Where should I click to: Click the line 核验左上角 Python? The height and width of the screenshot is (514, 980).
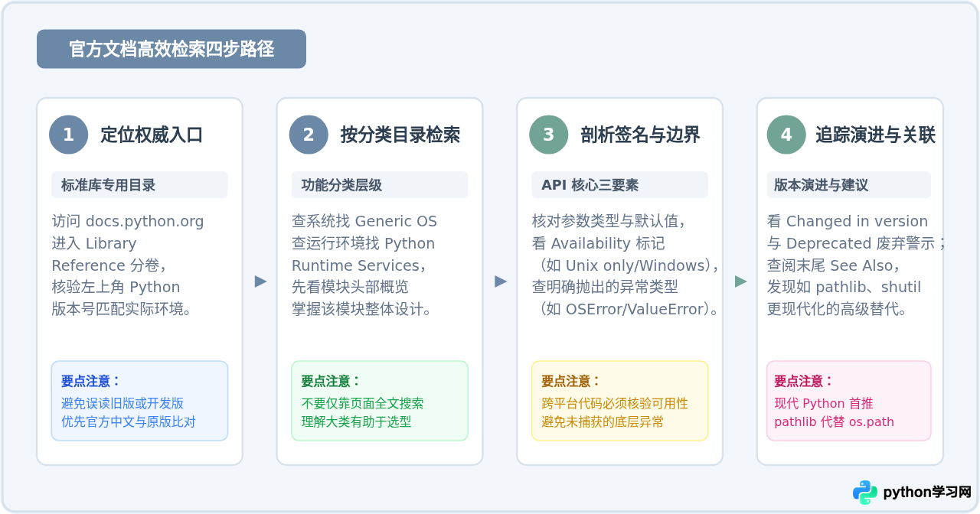[116, 288]
